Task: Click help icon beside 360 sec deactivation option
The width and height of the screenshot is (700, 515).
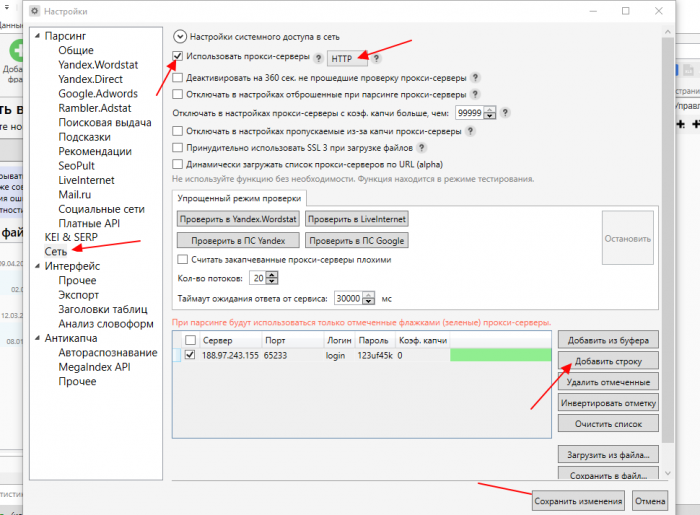Action: (x=476, y=77)
